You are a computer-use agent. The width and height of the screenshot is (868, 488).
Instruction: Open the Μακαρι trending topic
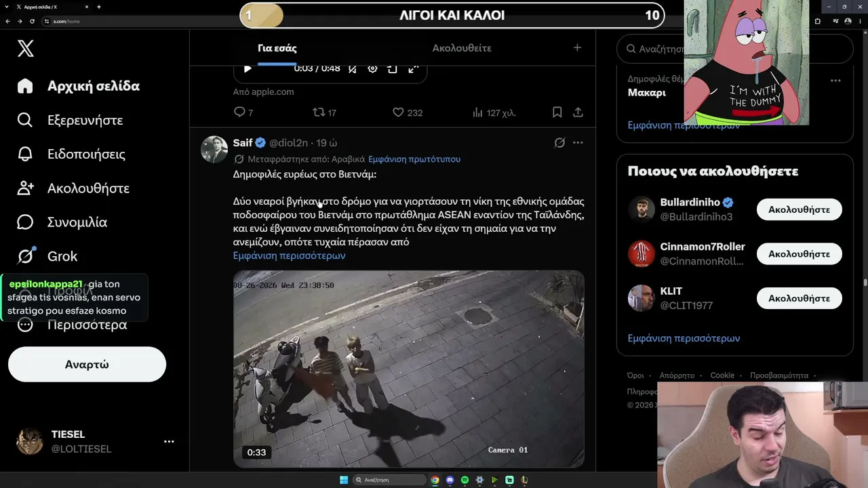coord(647,93)
